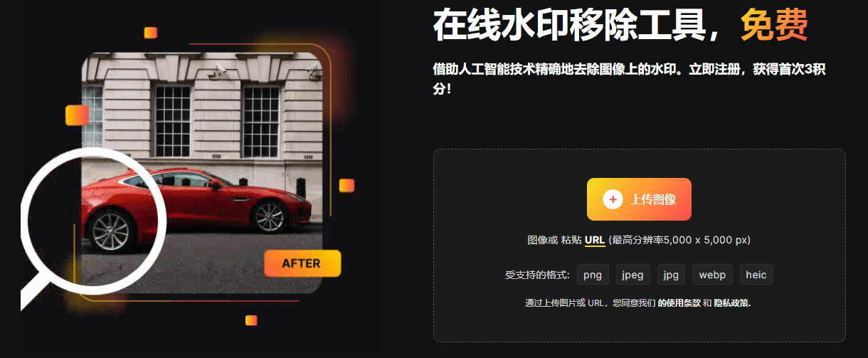Click the 上传图像 upload button
868x358 pixels.
tap(639, 199)
